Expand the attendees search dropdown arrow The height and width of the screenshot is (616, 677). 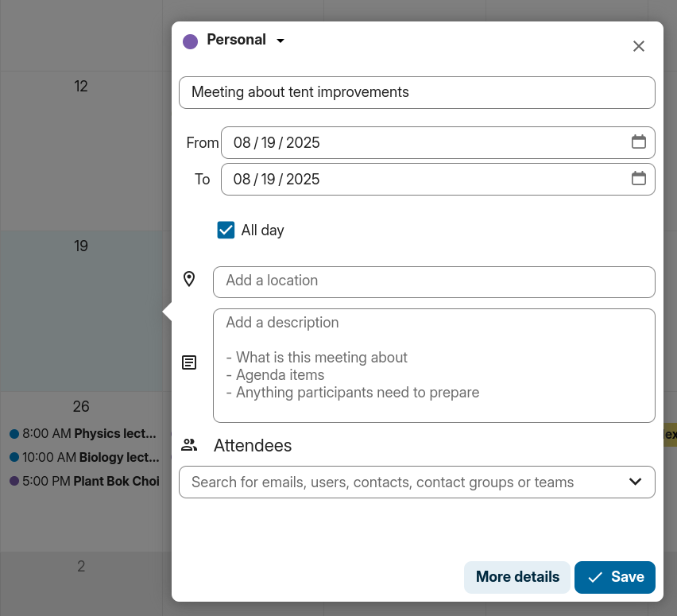click(x=635, y=482)
